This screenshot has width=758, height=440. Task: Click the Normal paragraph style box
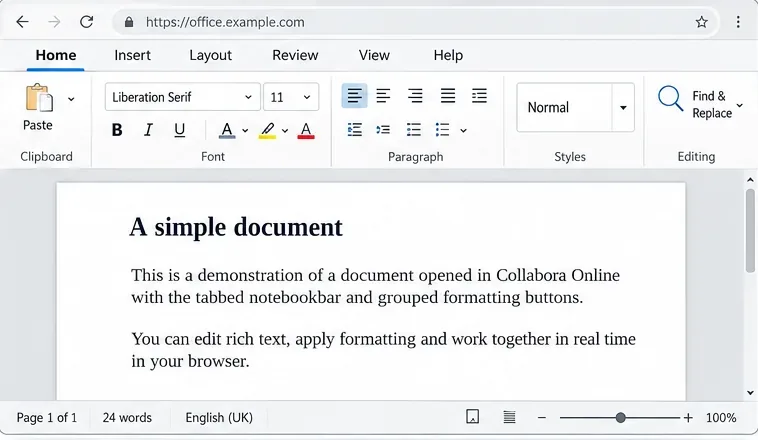[564, 107]
